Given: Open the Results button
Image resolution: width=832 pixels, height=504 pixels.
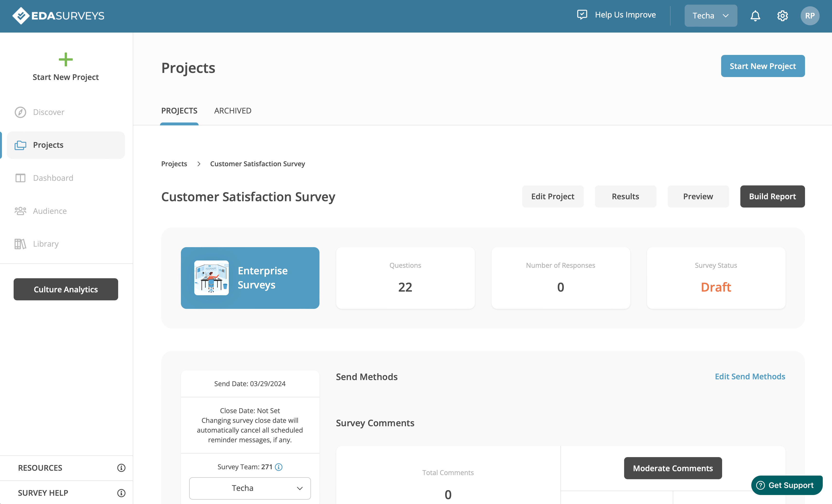Looking at the screenshot, I should 625,196.
